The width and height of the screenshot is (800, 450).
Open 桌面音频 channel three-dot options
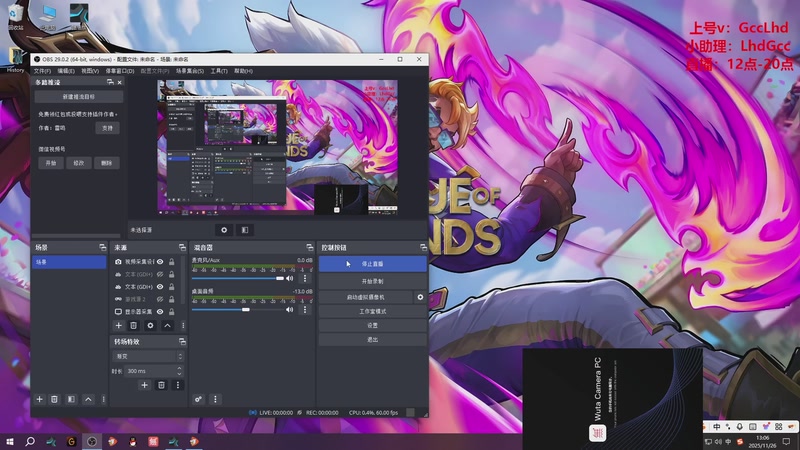pos(305,309)
